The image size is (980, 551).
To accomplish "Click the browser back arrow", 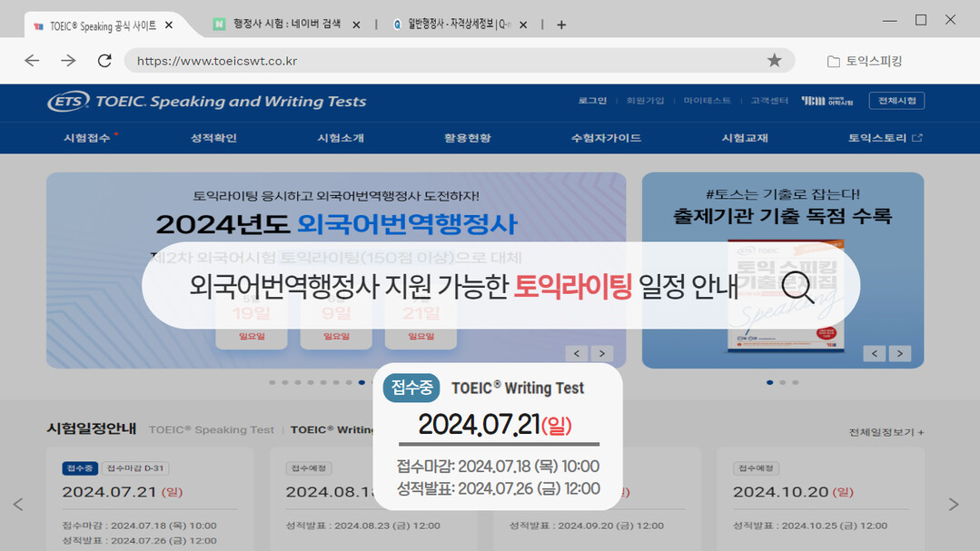I will point(32,61).
